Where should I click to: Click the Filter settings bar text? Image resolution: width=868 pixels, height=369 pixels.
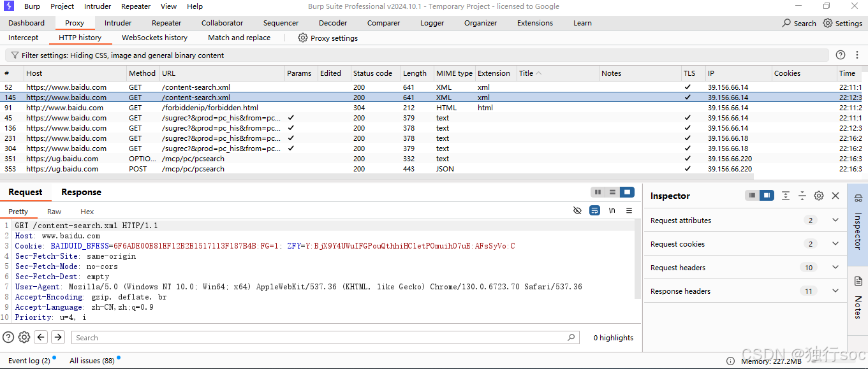click(122, 55)
